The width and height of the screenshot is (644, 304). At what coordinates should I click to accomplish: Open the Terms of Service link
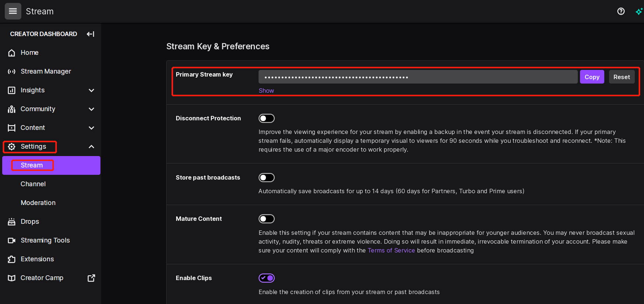pyautogui.click(x=391, y=250)
